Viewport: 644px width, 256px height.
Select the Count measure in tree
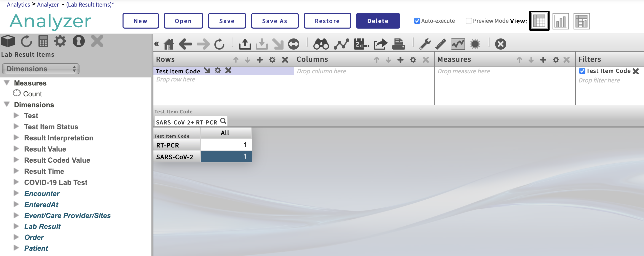(x=32, y=94)
